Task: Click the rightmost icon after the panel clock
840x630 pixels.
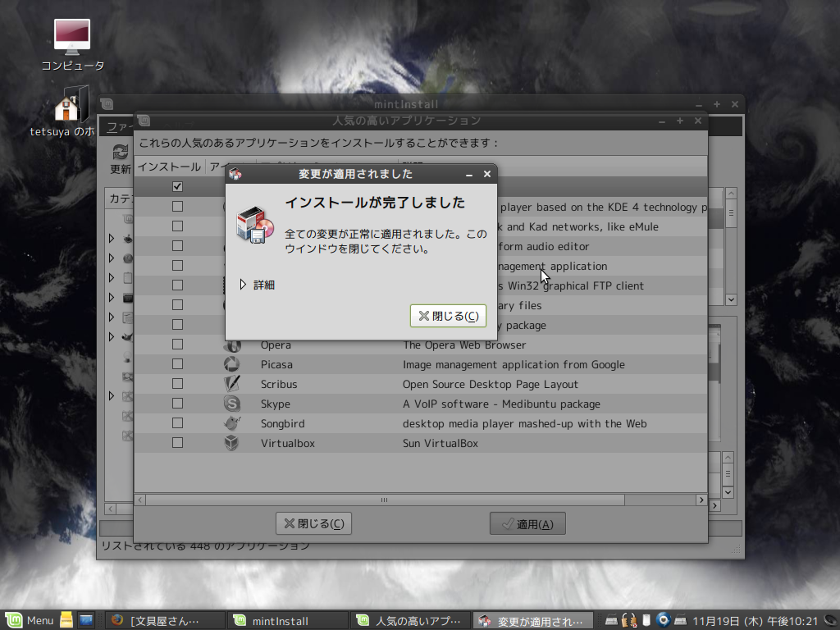Action: point(832,620)
